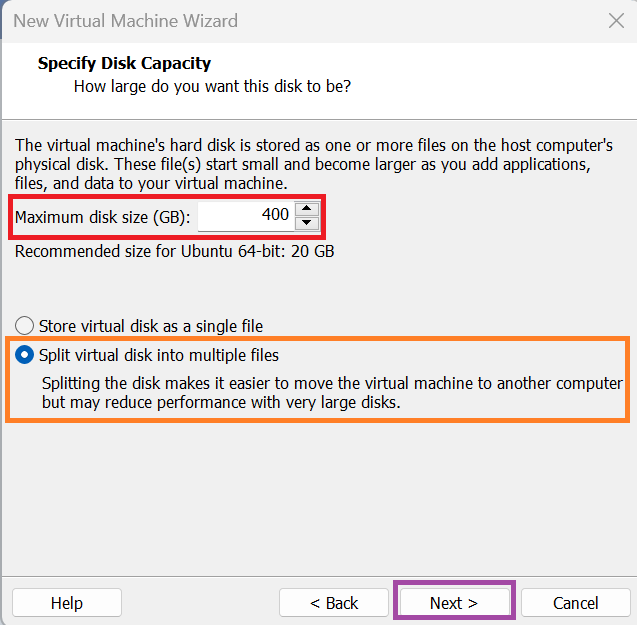637x625 pixels.
Task: Click the 'Store virtual disk as a single file' label
Action: (x=151, y=326)
